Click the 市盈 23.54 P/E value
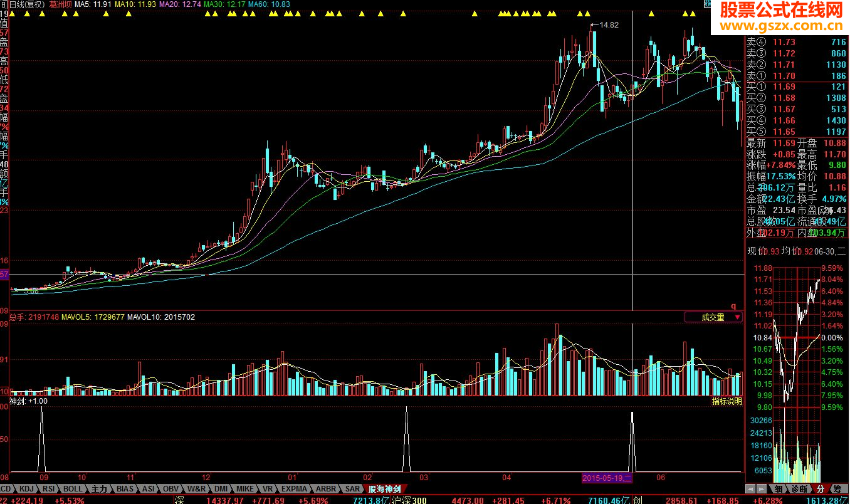Viewport: 850px width, 504px height. pyautogui.click(x=784, y=211)
